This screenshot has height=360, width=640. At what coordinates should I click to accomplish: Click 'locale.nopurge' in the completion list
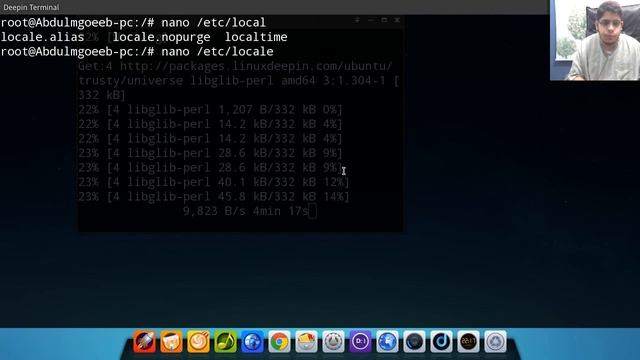(x=162, y=37)
